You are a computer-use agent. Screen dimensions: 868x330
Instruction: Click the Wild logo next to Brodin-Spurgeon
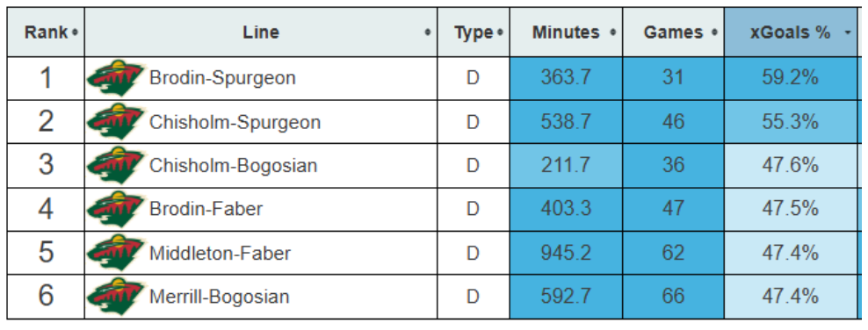click(x=116, y=78)
